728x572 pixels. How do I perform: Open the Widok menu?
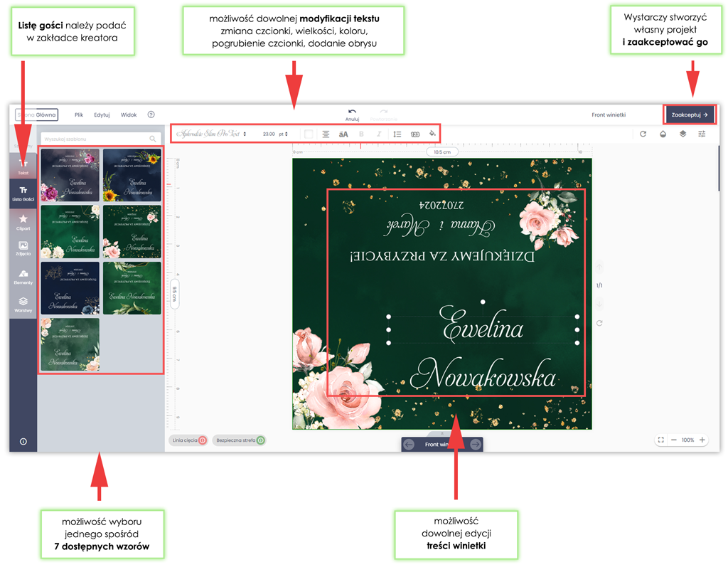[129, 115]
